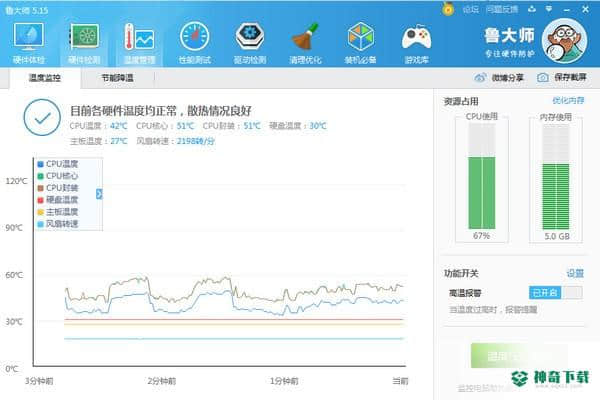Viewport: 600px width, 400px height.
Task: Open the title bar main menu dropdown
Action: (549, 9)
